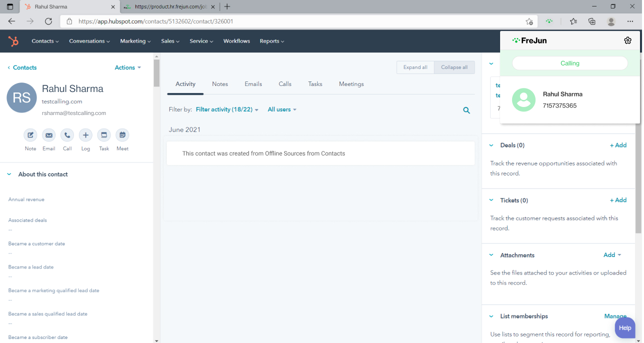Collapse the Tickets (0) section
644x343 pixels.
tap(491, 200)
